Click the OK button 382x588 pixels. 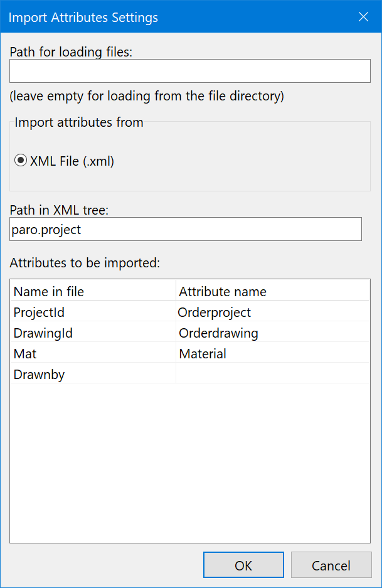tap(243, 565)
